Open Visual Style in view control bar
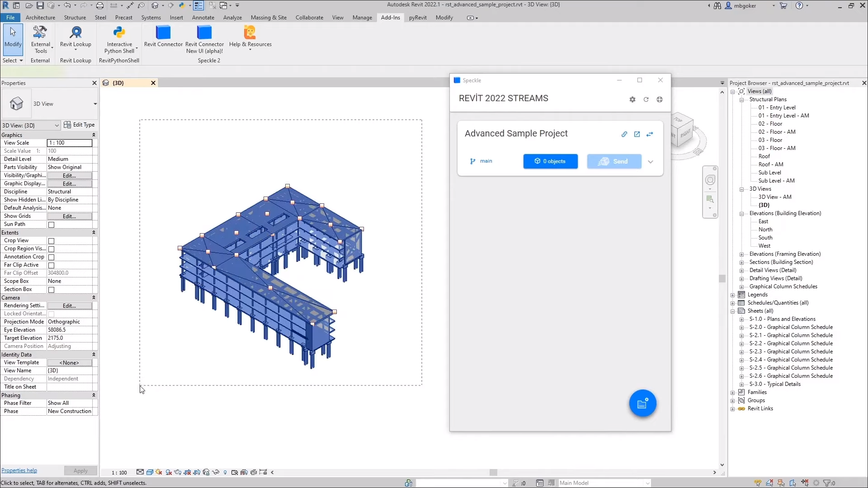The height and width of the screenshot is (488, 868). (150, 472)
